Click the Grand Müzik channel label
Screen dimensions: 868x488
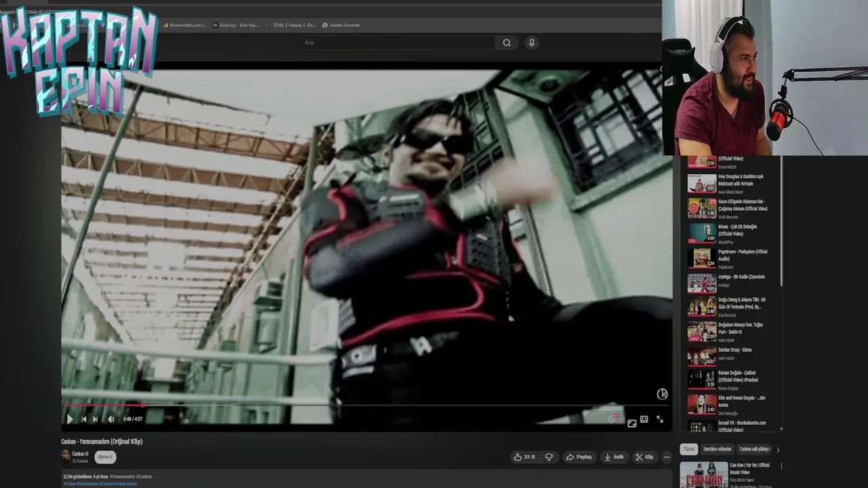[726, 167]
